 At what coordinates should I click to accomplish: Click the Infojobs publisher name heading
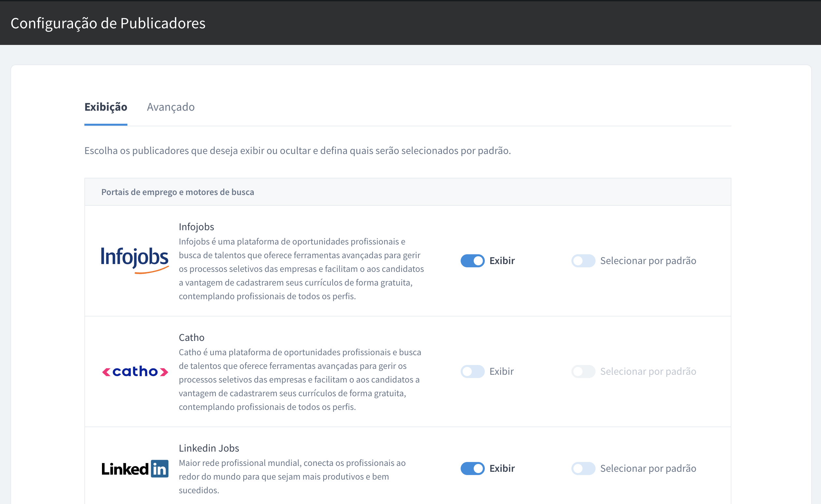pyautogui.click(x=196, y=227)
